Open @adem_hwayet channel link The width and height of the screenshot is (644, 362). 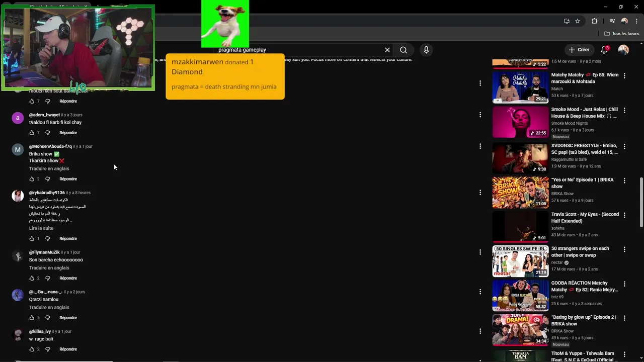pos(44,115)
